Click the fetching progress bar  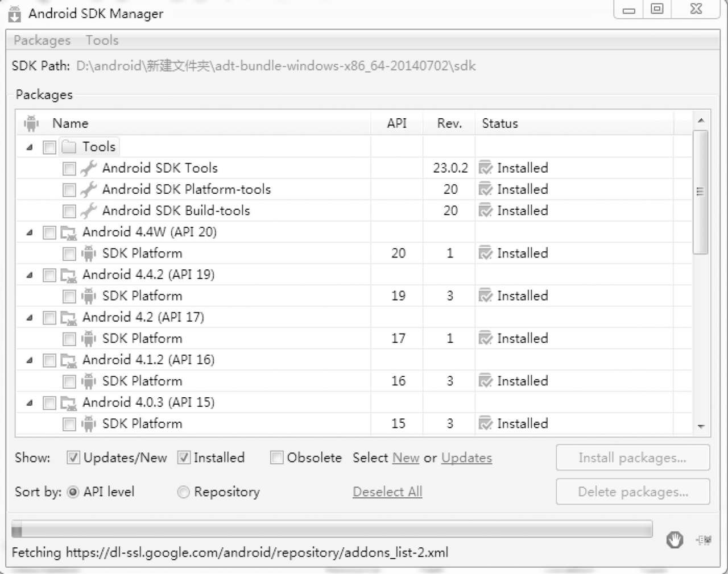click(332, 530)
